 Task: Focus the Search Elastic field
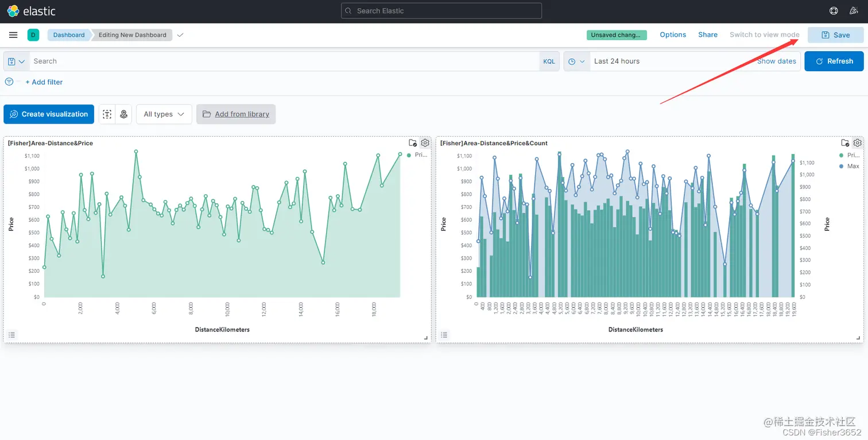(x=441, y=11)
